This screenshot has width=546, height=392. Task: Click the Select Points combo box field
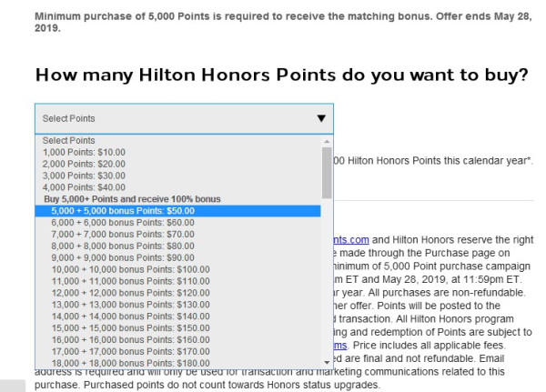pos(173,118)
